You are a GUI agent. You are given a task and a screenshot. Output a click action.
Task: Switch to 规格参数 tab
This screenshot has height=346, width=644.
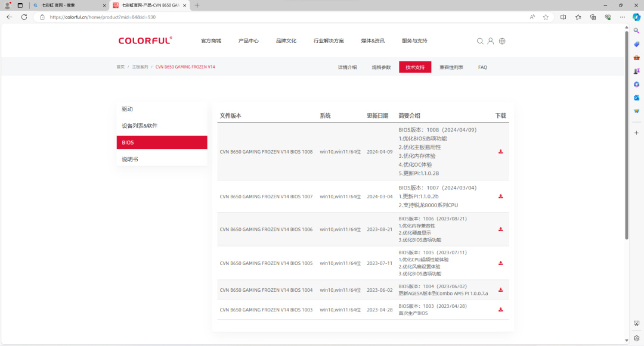coord(381,67)
